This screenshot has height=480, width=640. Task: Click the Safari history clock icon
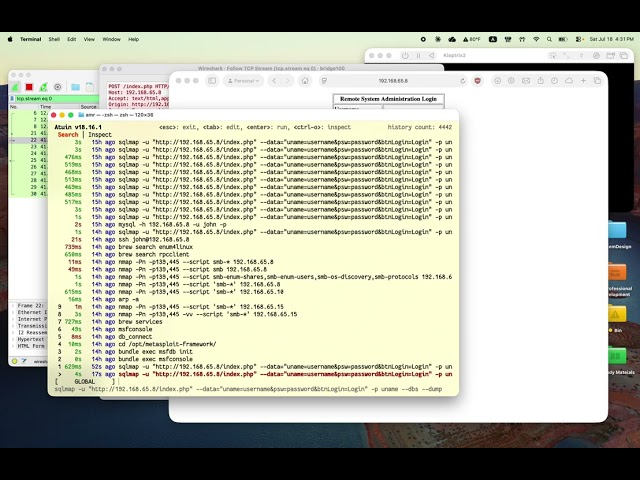(x=554, y=81)
